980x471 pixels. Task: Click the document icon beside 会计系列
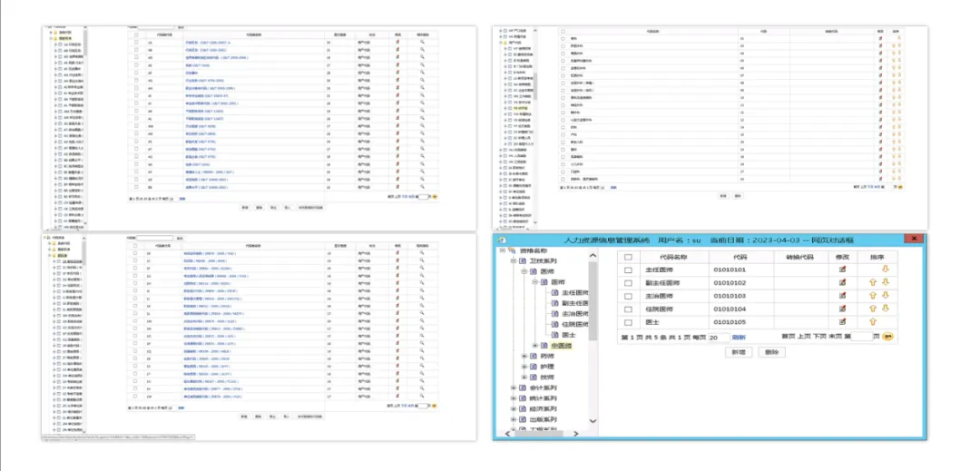(523, 388)
